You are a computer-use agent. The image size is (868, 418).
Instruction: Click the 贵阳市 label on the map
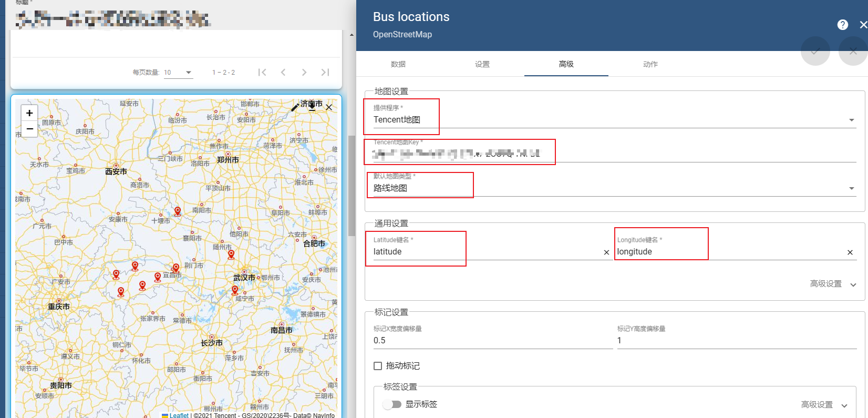60,385
